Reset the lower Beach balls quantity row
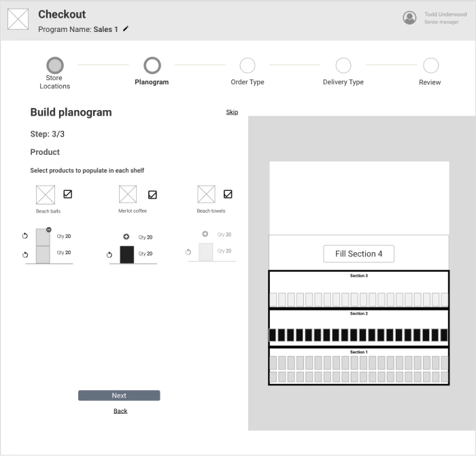 click(25, 255)
